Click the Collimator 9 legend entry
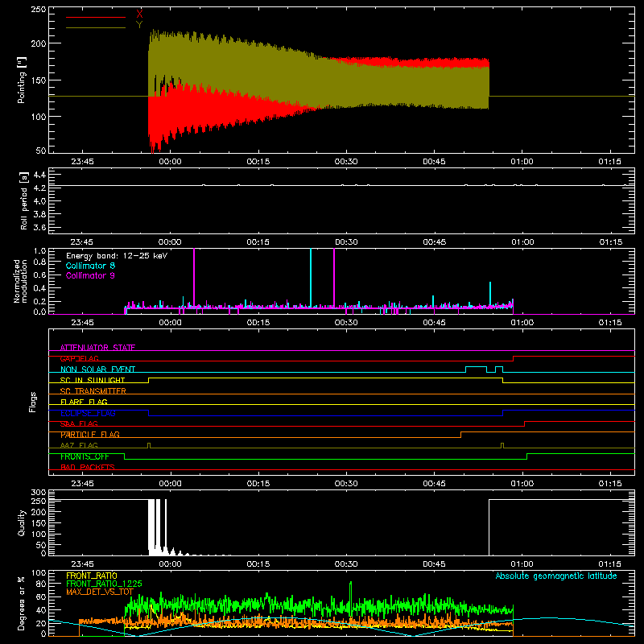 point(90,275)
